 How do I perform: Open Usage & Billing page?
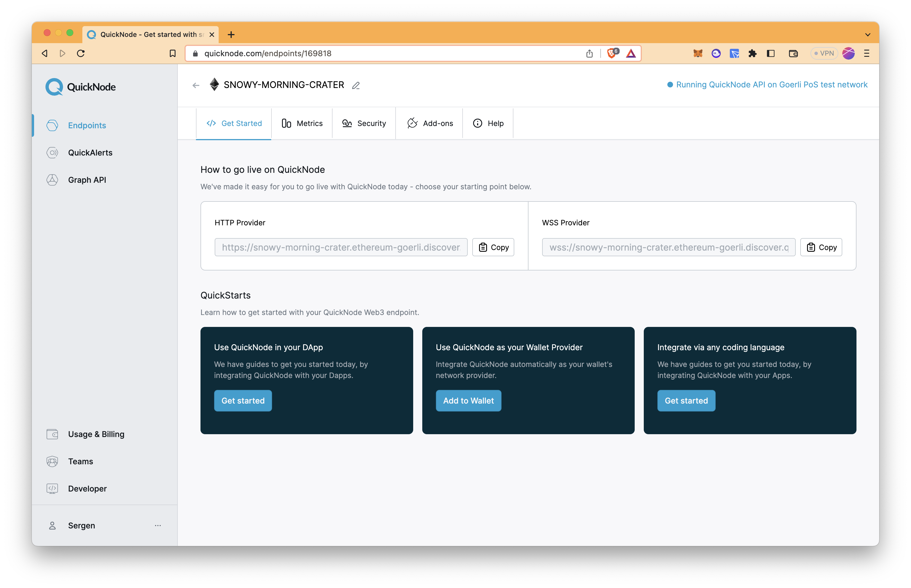tap(96, 434)
